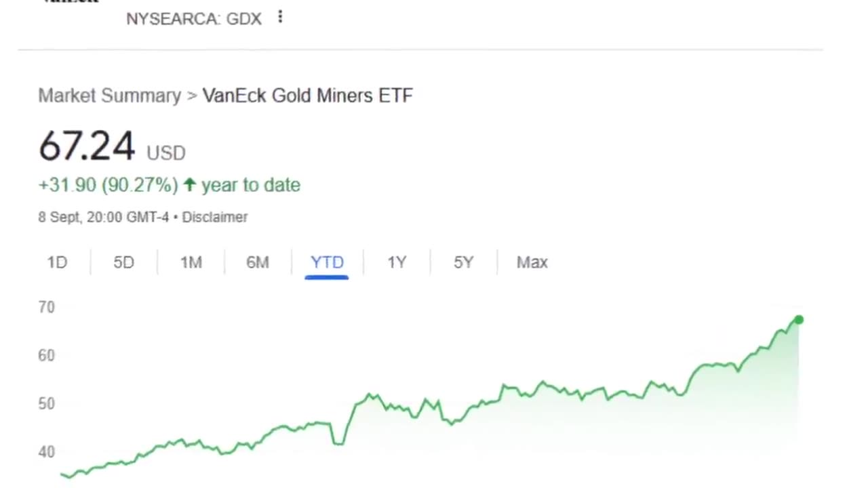The width and height of the screenshot is (868, 488).
Task: Click the NYSEARCA: GDX ticker text
Action: pos(193,19)
